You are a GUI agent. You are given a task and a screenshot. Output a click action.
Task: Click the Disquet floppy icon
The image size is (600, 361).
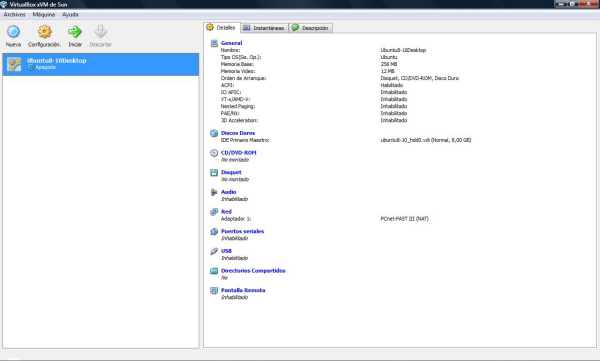coord(214,173)
